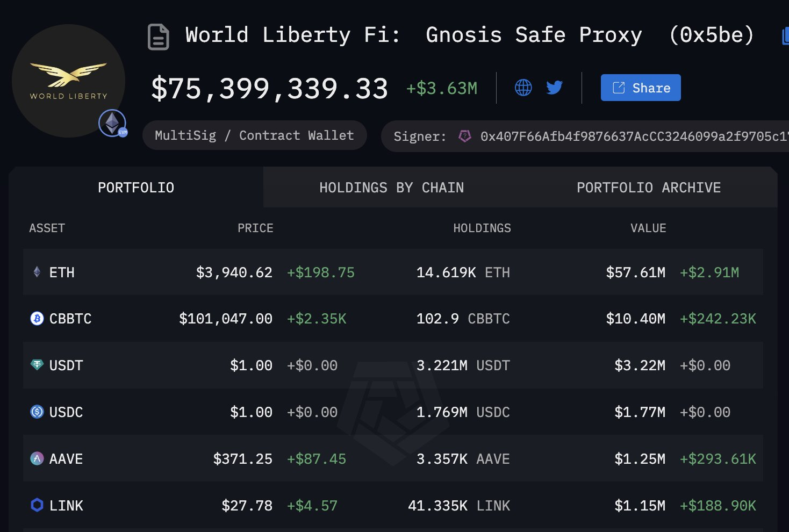Viewport: 789px width, 532px height.
Task: Open the Portfolio Archive tab
Action: tap(648, 188)
